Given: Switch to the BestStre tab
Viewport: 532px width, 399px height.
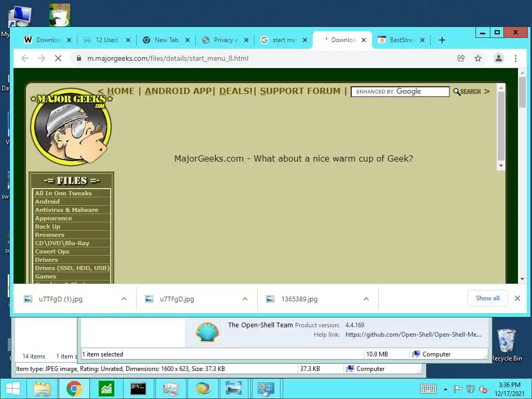Looking at the screenshot, I should tap(402, 40).
